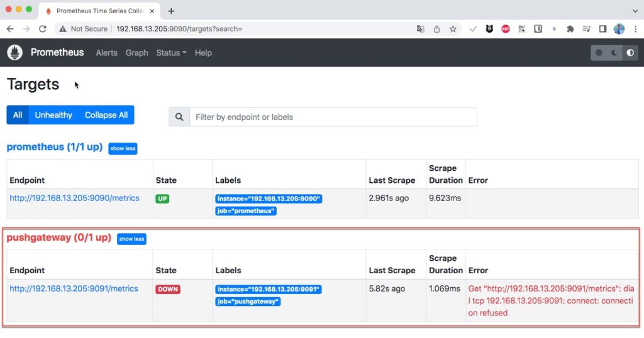Toggle the browser side panel icon

[x=602, y=29]
